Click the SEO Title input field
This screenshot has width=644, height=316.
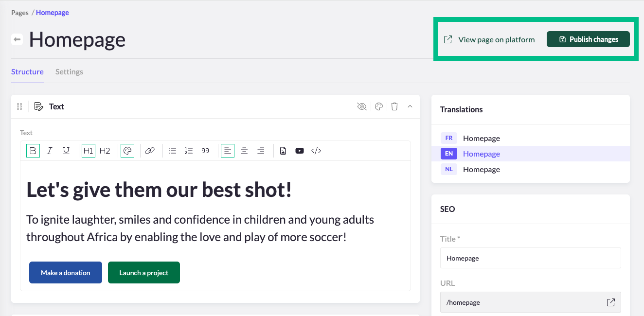[x=530, y=258]
